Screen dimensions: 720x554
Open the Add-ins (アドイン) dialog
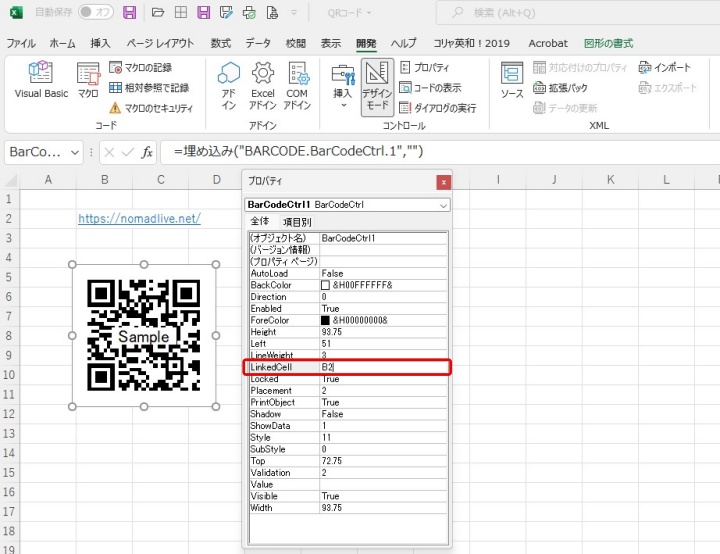point(229,86)
